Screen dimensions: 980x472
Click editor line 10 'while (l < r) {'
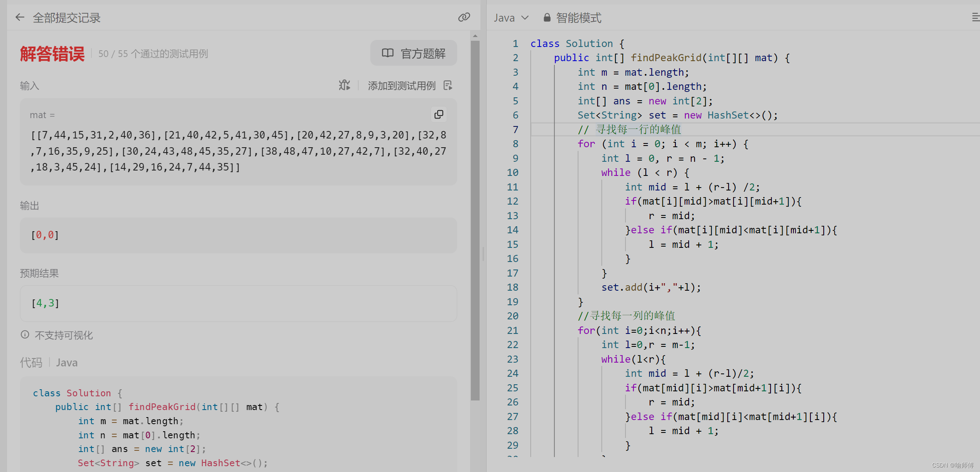point(645,173)
